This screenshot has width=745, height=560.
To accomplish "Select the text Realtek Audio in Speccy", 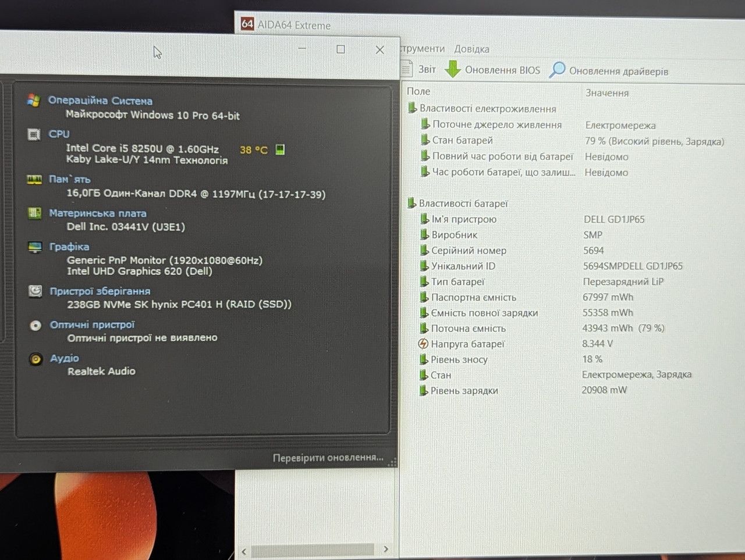I will pyautogui.click(x=101, y=371).
